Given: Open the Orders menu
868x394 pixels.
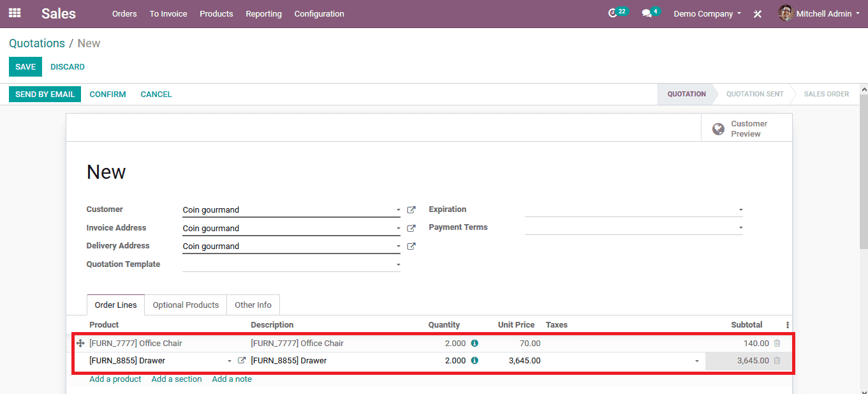Looking at the screenshot, I should [x=124, y=13].
